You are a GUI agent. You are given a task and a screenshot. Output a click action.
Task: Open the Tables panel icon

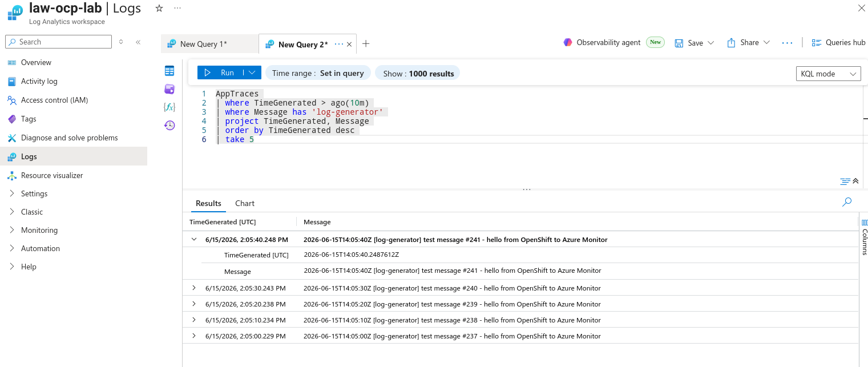169,71
